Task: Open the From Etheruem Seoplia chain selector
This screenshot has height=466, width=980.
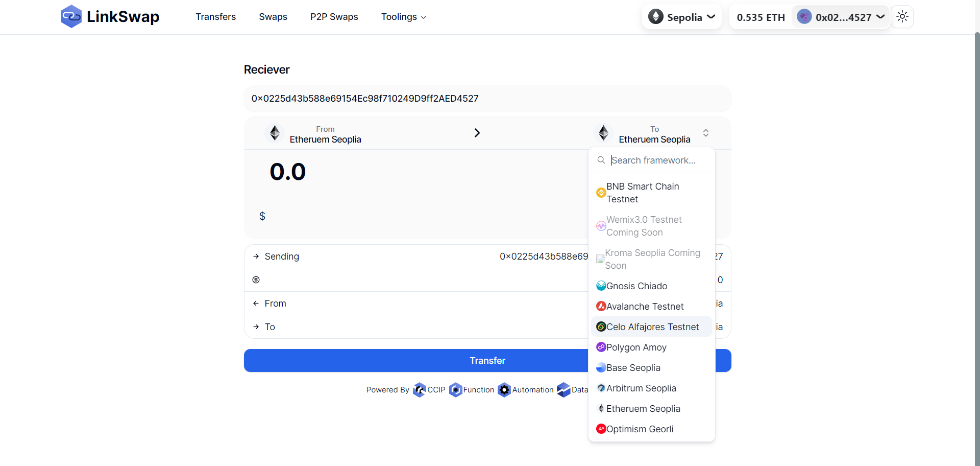Action: tap(313, 133)
